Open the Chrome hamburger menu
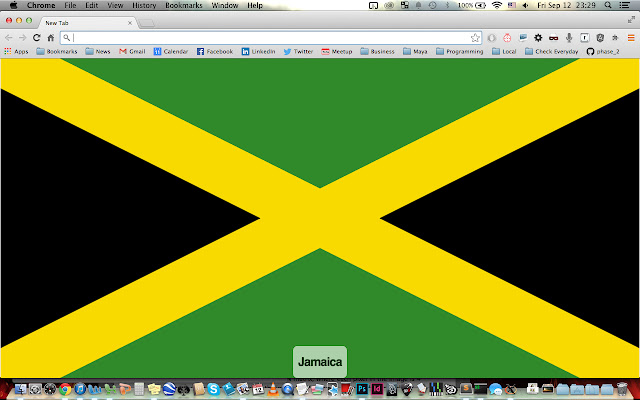The height and width of the screenshot is (400, 640). pyautogui.click(x=631, y=38)
